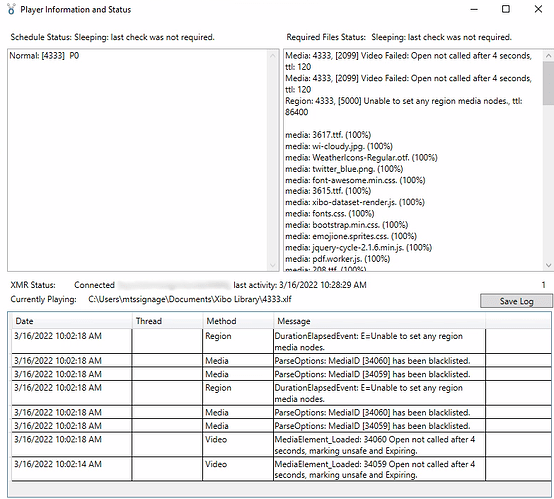Click media: 3617.ttf. (100%) line
Viewport: 554px width, 499px height.
tap(328, 135)
